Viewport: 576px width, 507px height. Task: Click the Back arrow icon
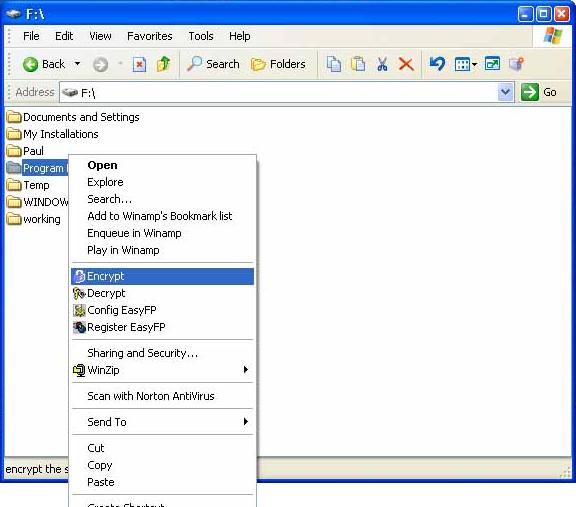(x=30, y=64)
